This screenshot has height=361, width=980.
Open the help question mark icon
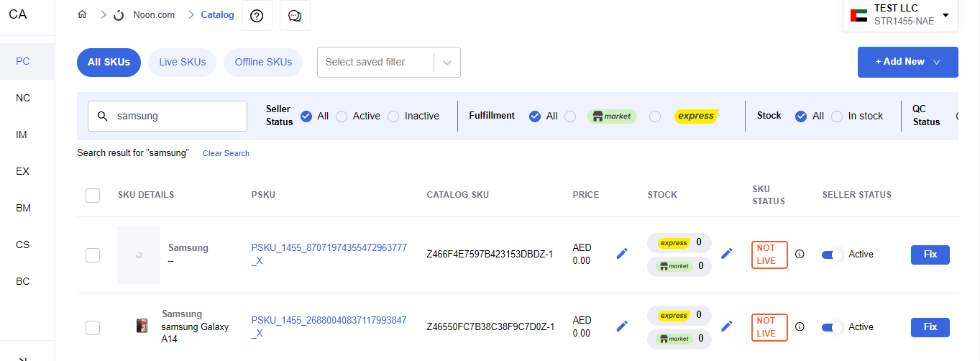pos(257,16)
